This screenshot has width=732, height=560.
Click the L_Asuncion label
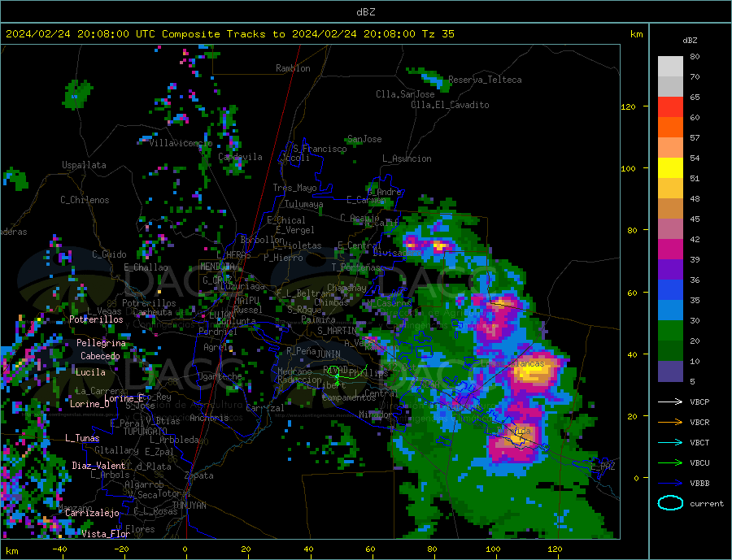pos(407,158)
